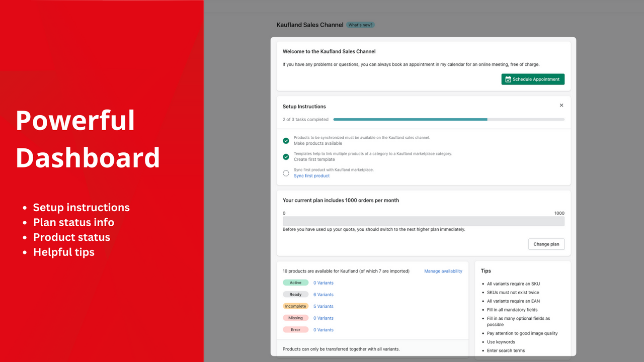Dismiss Setup Instructions card with X
Image resolution: width=644 pixels, height=362 pixels.
pos(561,106)
